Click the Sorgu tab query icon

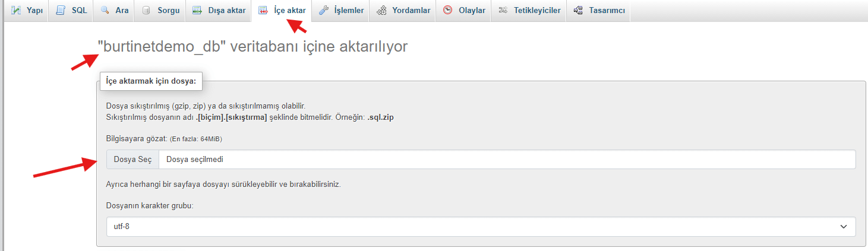click(146, 10)
